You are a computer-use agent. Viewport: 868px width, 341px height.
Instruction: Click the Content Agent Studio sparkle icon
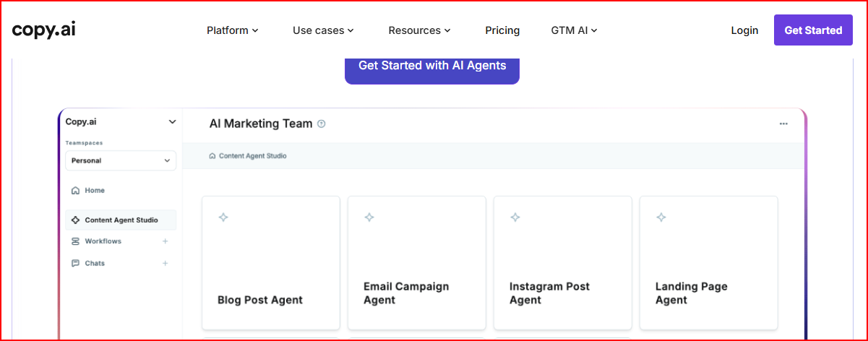pos(75,220)
